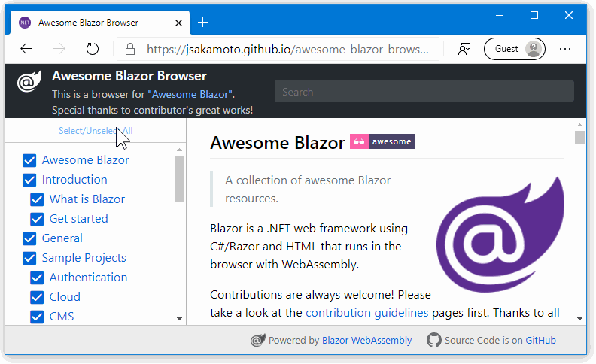Toggle the Sample Projects checkbox
The width and height of the screenshot is (596, 364).
coord(29,258)
